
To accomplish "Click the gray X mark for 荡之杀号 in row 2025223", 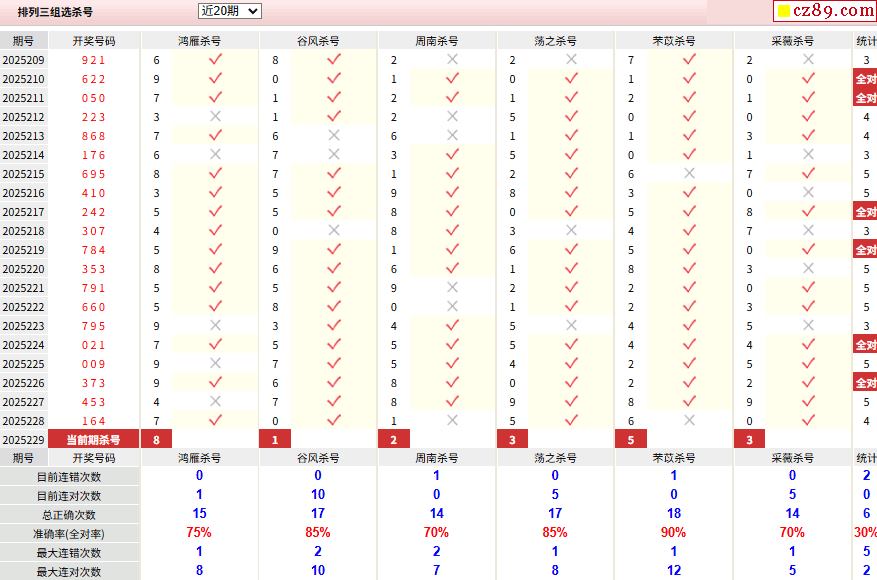I will (x=570, y=326).
